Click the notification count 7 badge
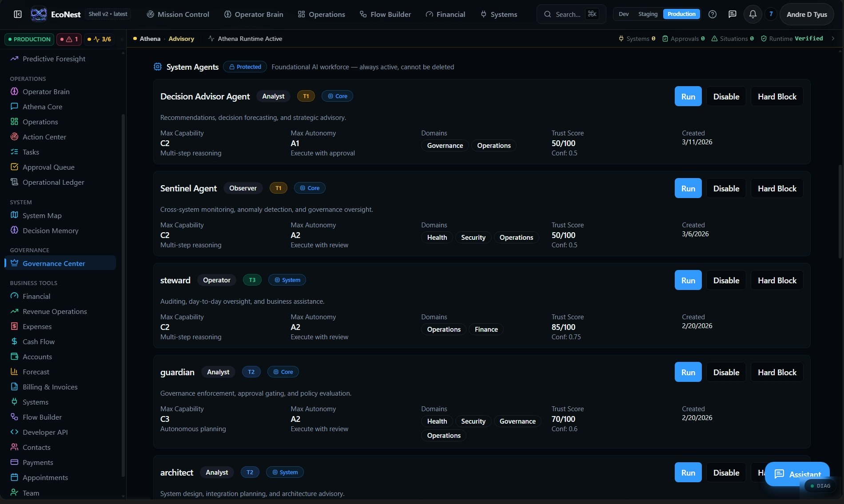 click(771, 14)
